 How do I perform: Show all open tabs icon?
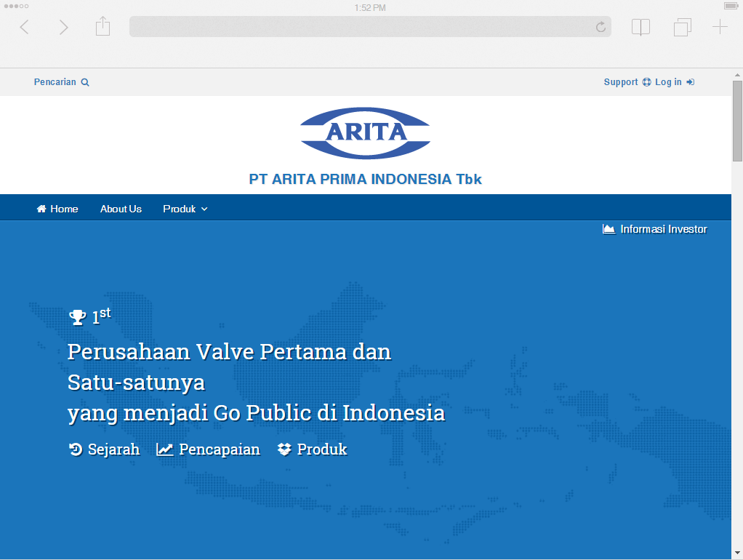[x=683, y=27]
